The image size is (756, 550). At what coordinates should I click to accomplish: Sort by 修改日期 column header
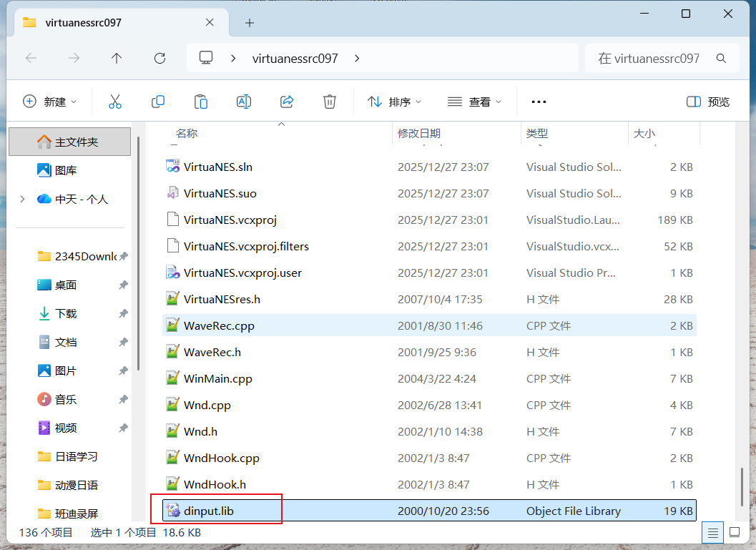(419, 134)
